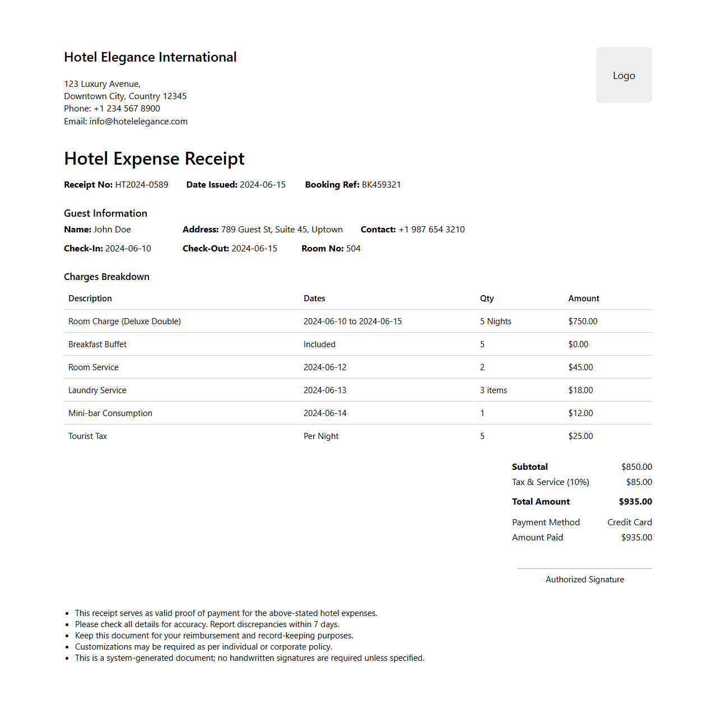Click the guest contact number
The image size is (716, 728).
[x=431, y=230]
